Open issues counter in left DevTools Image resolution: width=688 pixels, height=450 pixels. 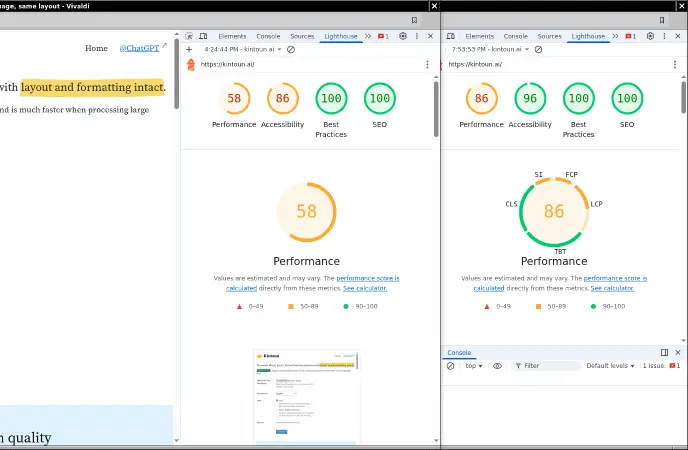(383, 36)
